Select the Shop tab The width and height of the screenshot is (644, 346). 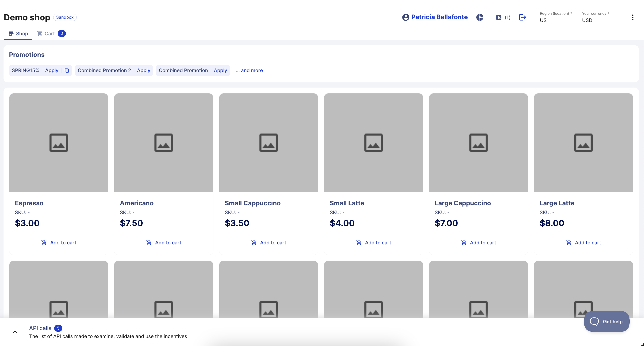point(18,33)
